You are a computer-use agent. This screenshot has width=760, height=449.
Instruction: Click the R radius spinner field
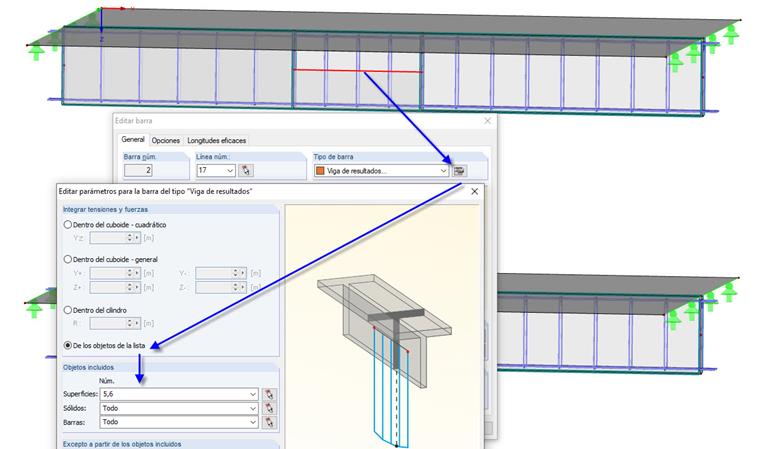(115, 323)
